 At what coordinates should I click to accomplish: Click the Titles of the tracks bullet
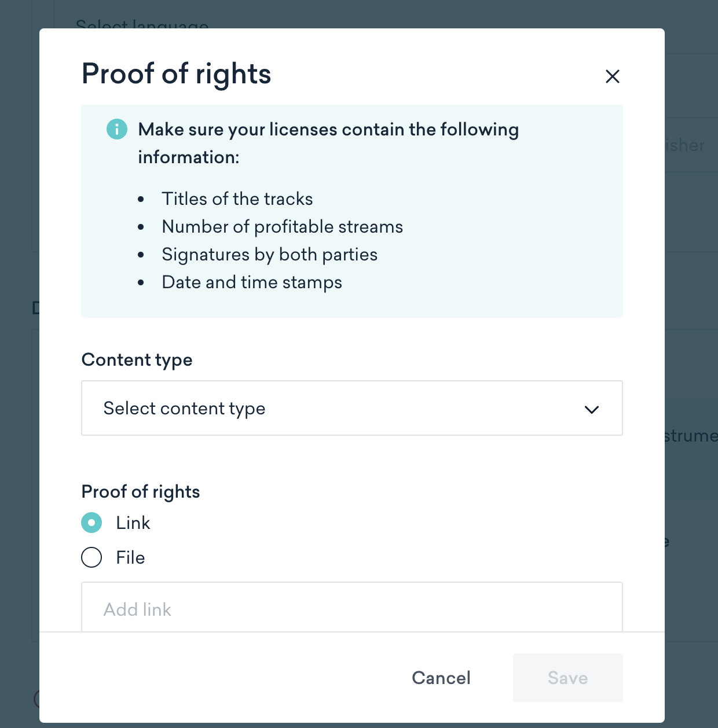[237, 198]
